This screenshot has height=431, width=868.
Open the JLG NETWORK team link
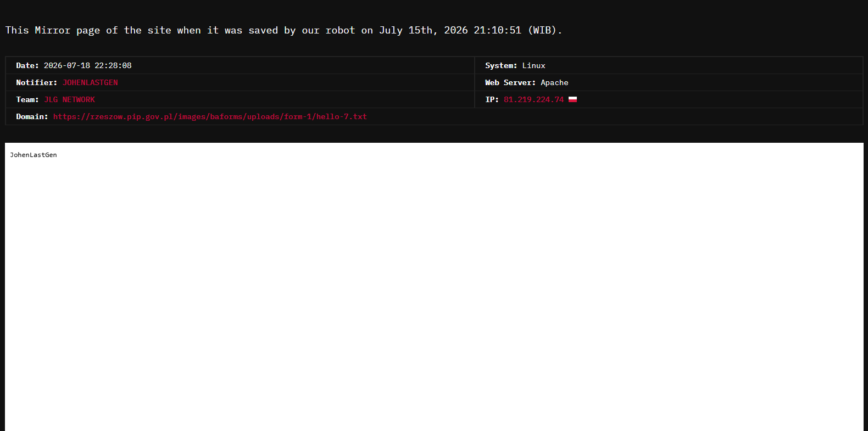[x=70, y=99]
